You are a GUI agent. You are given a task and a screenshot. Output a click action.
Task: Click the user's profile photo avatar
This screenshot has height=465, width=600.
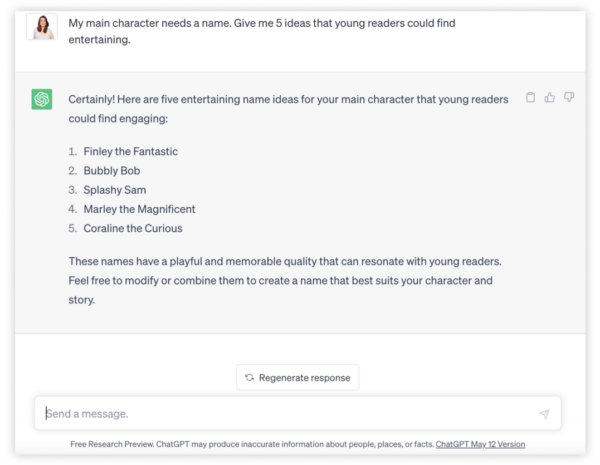pyautogui.click(x=42, y=26)
